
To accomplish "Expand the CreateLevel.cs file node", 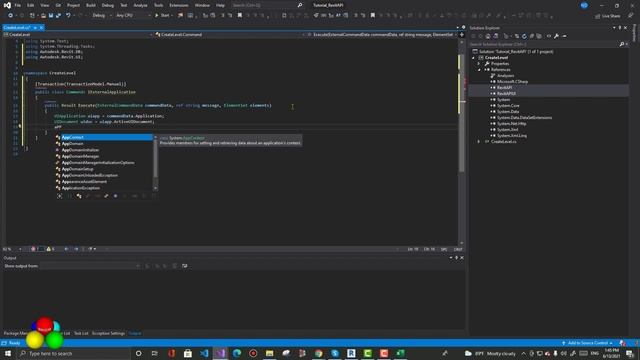I will (479, 142).
